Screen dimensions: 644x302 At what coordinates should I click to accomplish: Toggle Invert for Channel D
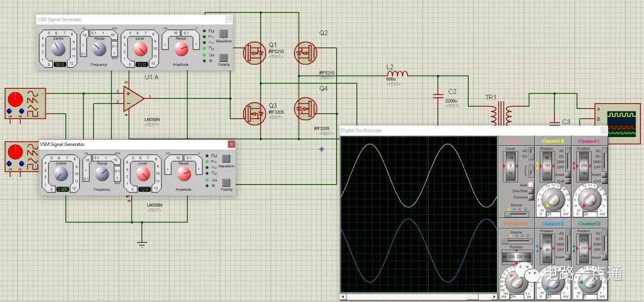click(603, 257)
